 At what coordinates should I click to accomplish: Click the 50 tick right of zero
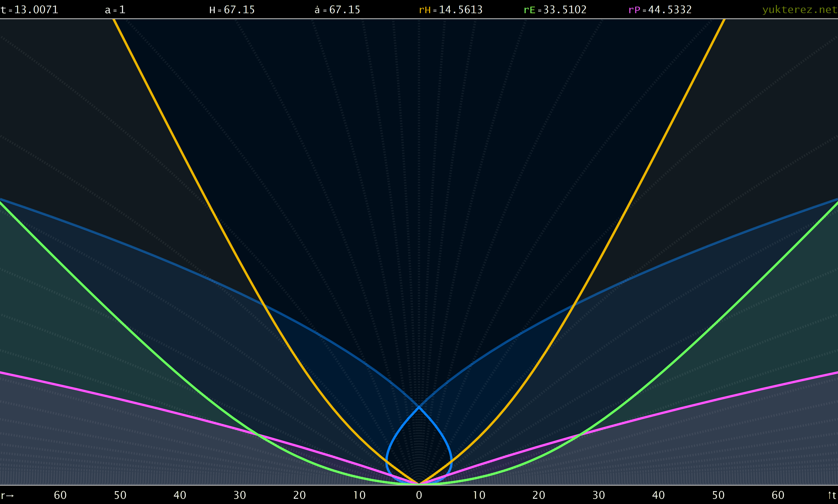(718, 495)
